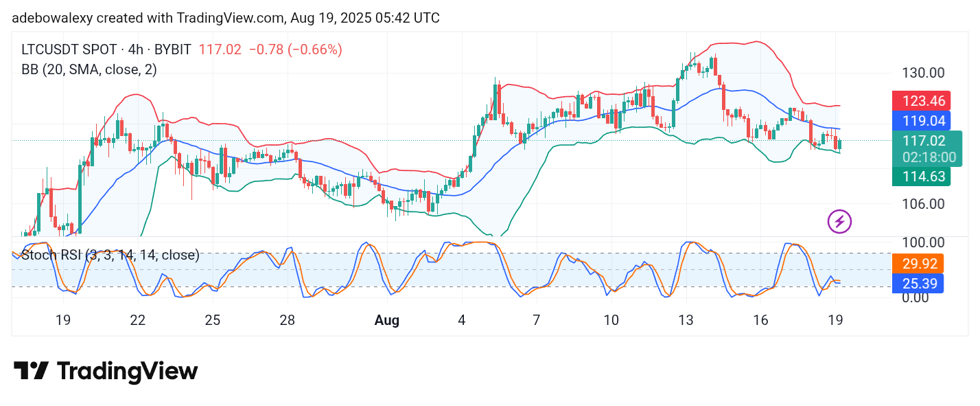Click the -0.78 (-0.66%) price change text

pos(295,49)
